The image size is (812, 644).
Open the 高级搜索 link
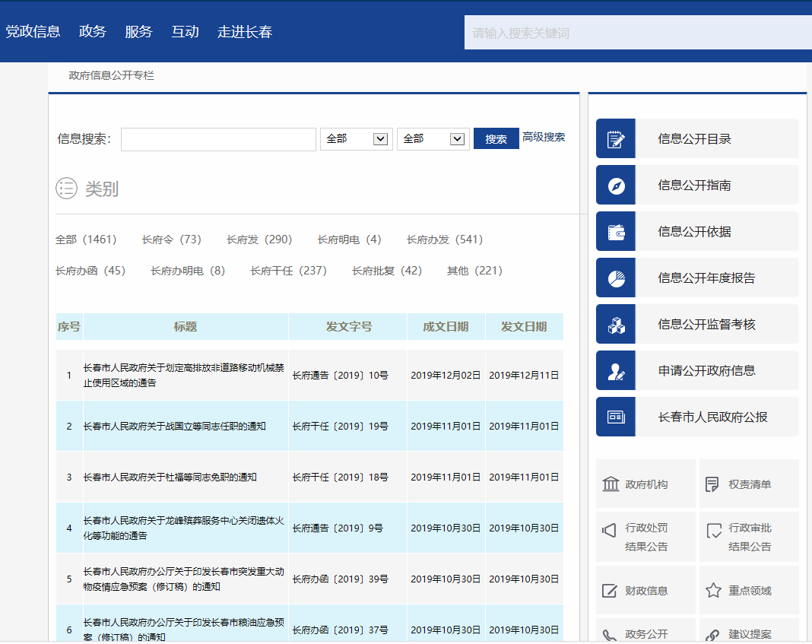click(x=544, y=138)
